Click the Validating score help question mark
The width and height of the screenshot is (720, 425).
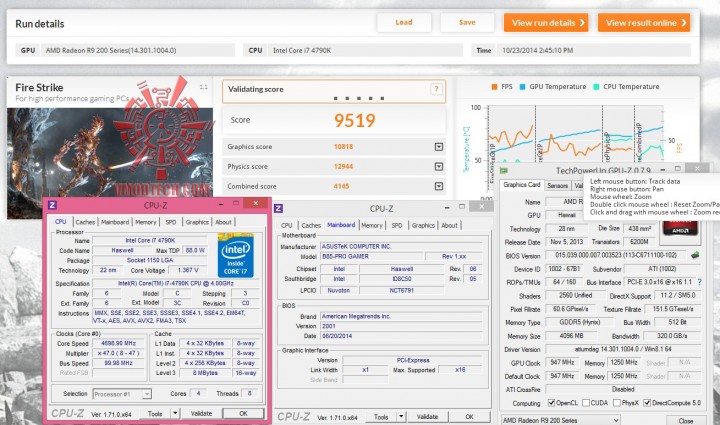click(x=436, y=89)
